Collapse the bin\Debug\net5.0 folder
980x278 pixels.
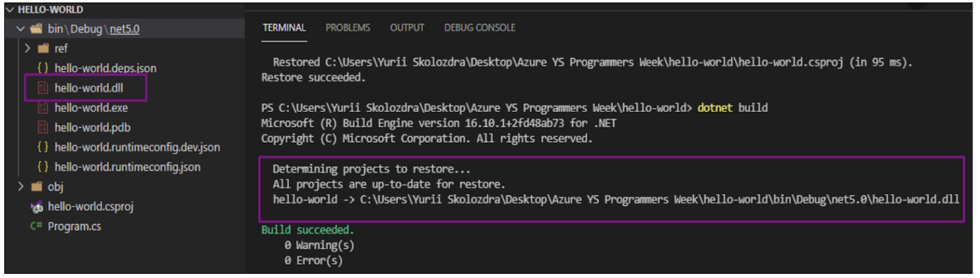(20, 29)
